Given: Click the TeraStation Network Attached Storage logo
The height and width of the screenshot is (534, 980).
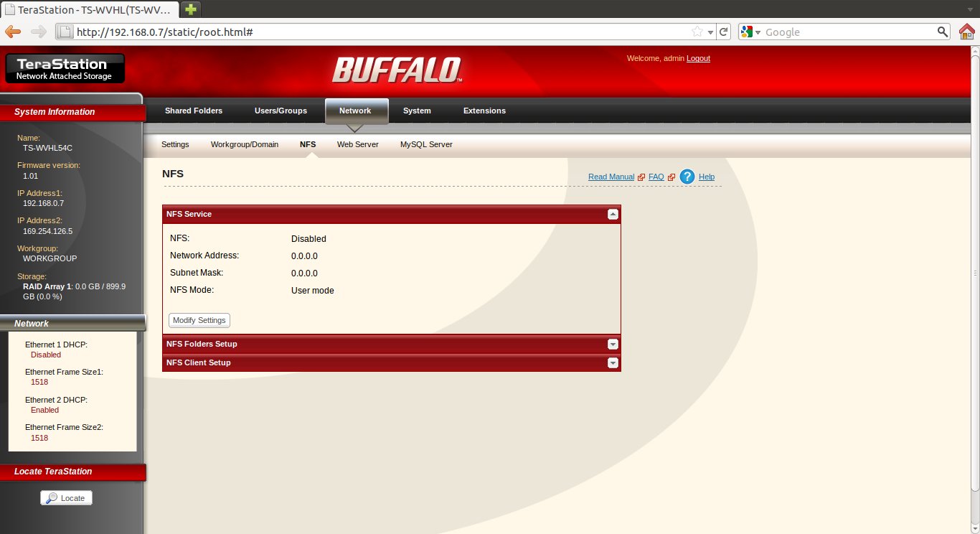Looking at the screenshot, I should click(x=65, y=68).
